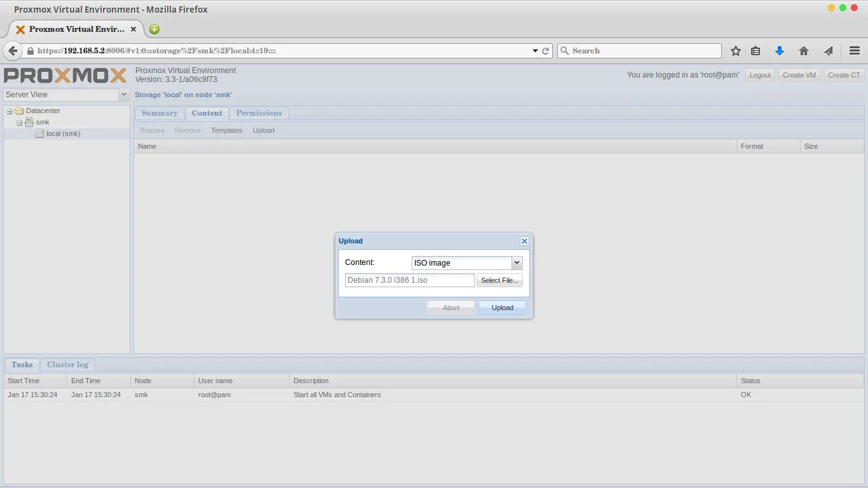Switch to the Summary tab

159,113
